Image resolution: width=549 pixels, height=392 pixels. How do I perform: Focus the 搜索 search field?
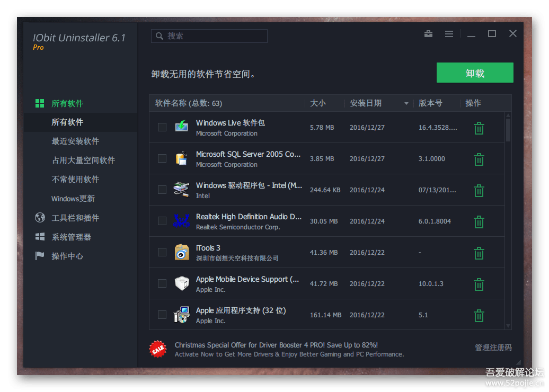tap(209, 36)
